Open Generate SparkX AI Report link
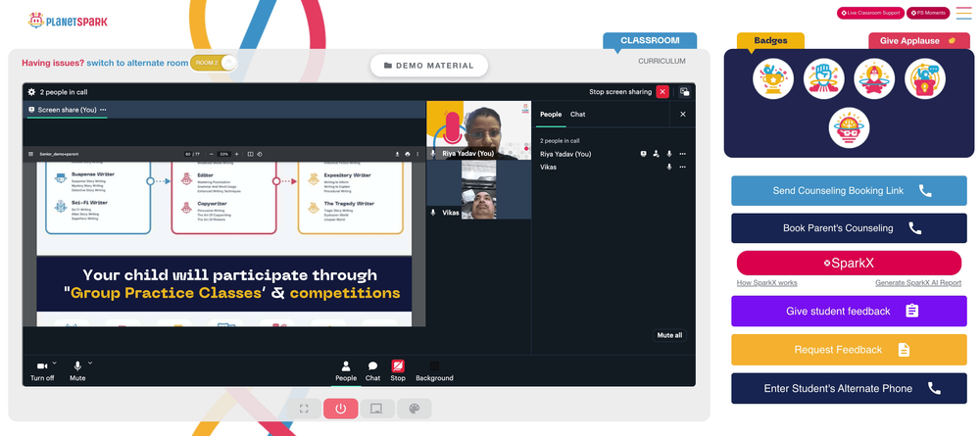This screenshot has height=436, width=980. tap(918, 283)
